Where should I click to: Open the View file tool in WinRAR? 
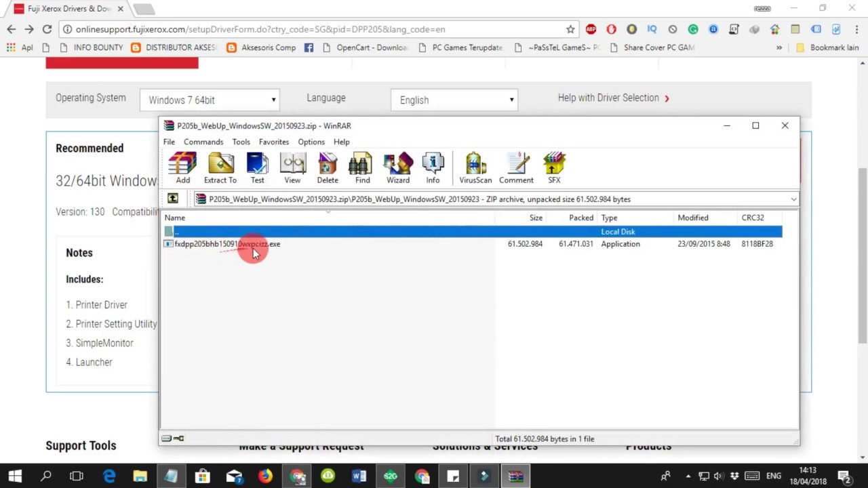click(292, 167)
